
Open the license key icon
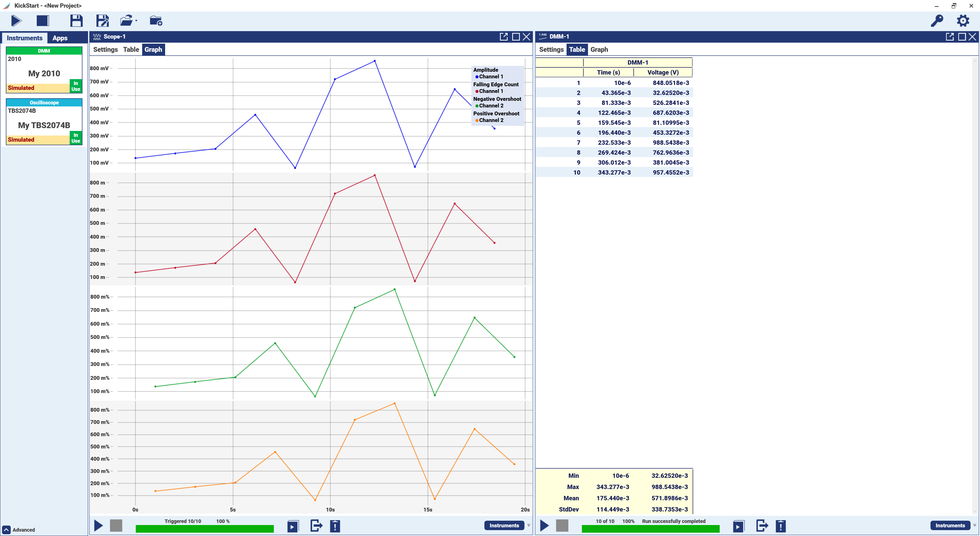point(937,20)
